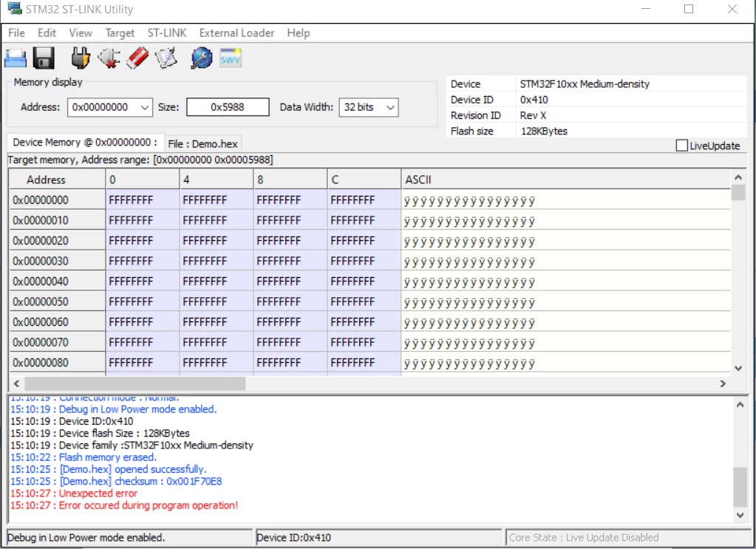Select address row 0x00000080
This screenshot has height=549, width=756.
coord(57,363)
